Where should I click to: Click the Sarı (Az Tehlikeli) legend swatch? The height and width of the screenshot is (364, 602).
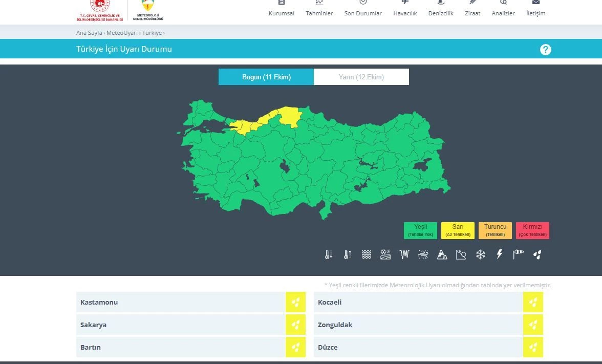458,230
